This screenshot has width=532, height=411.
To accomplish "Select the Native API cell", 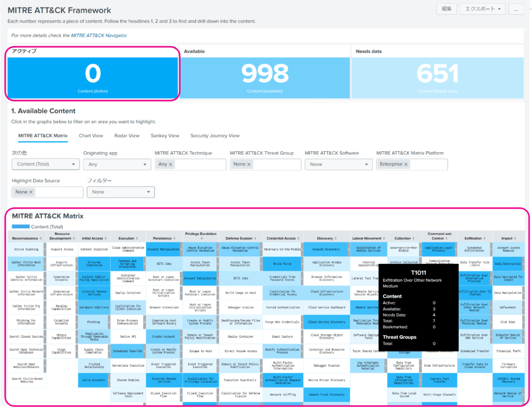I will (x=128, y=336).
